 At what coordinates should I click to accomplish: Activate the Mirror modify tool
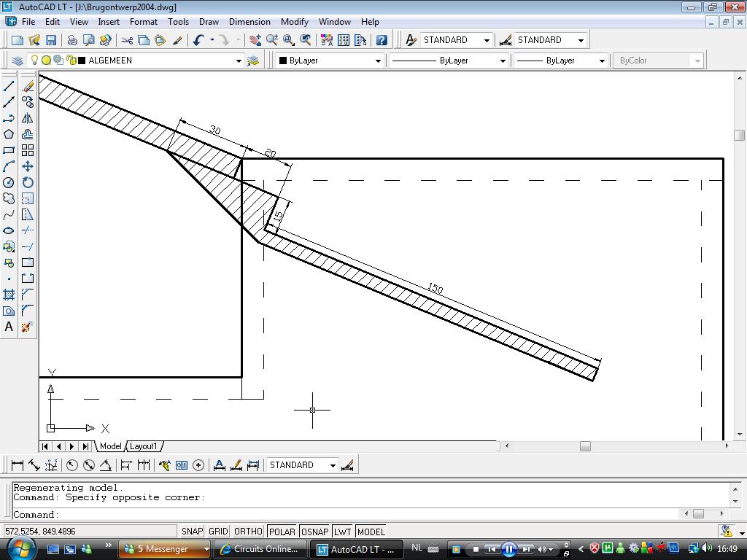tap(28, 118)
